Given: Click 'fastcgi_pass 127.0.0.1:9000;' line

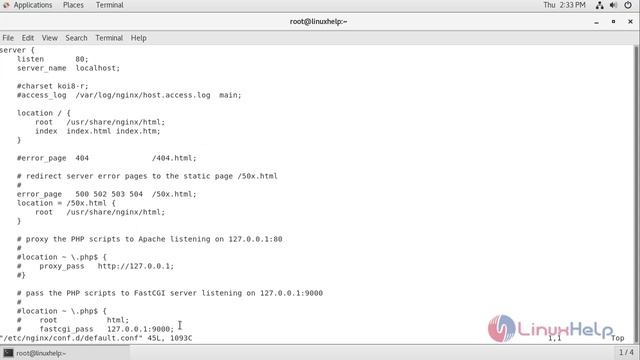Looking at the screenshot, I should click(95, 329).
